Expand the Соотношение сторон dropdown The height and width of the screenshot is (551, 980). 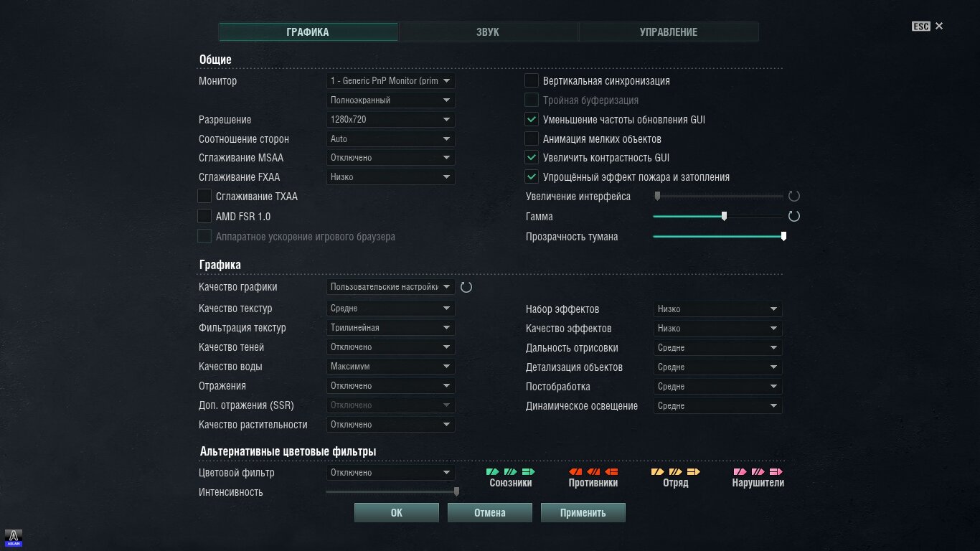tap(391, 138)
